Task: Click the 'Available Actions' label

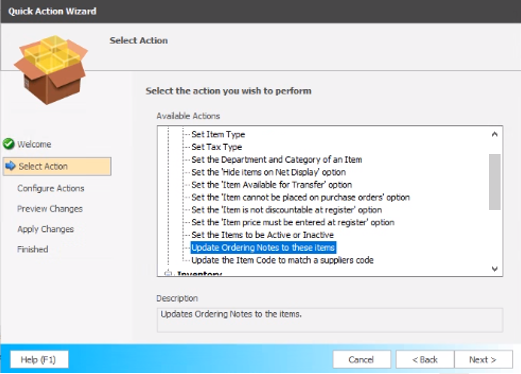Action: pyautogui.click(x=188, y=116)
